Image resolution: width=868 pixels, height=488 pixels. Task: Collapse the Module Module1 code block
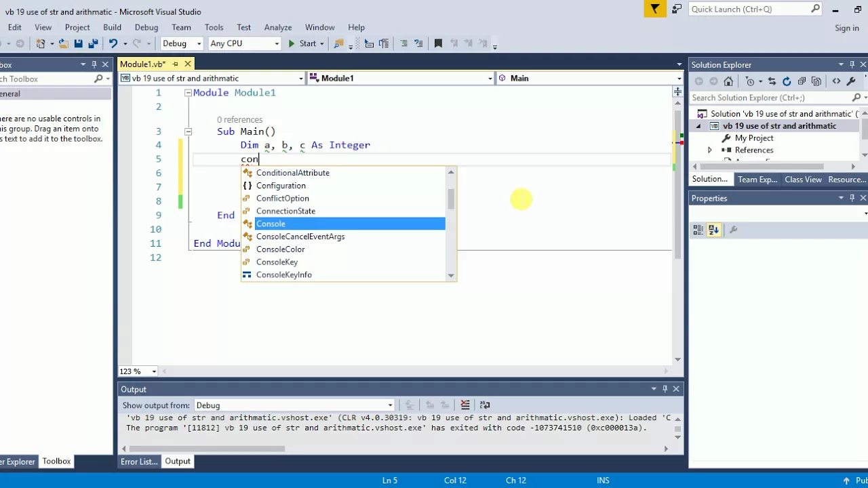[188, 93]
